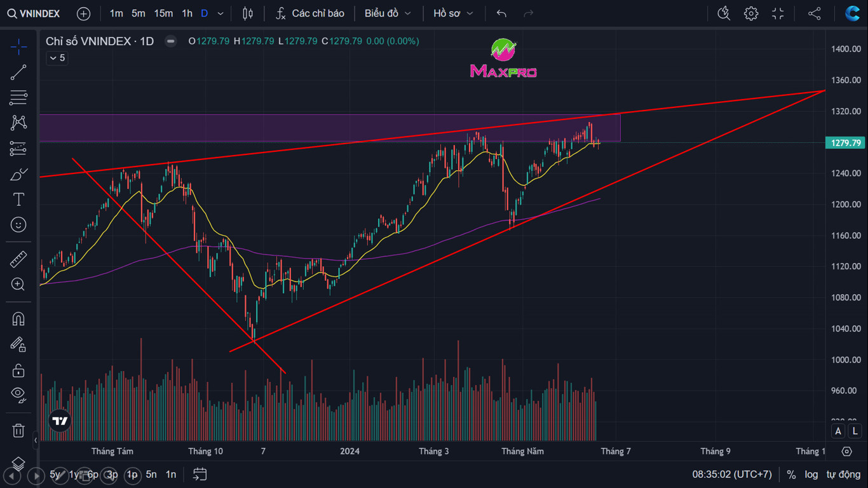Click the TradingView logo on chart
868x488 pixels.
(60, 421)
